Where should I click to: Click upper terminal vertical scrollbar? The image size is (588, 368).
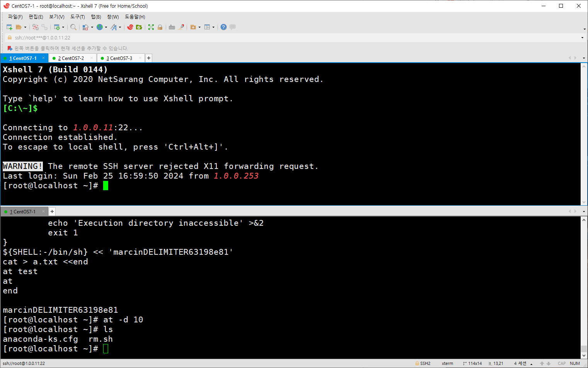pos(584,134)
